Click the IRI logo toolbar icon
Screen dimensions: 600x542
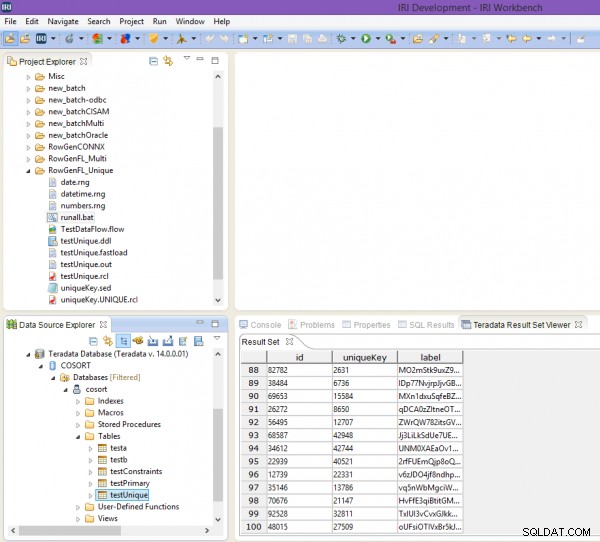pyautogui.click(x=41, y=38)
